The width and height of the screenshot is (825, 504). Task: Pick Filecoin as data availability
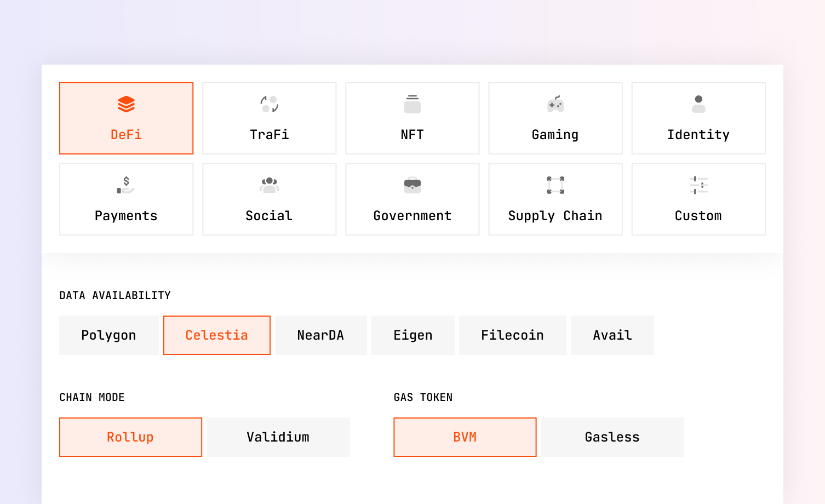(x=512, y=335)
